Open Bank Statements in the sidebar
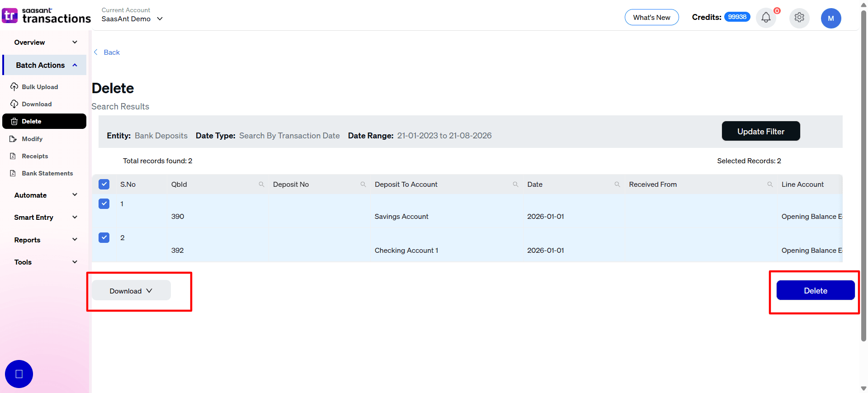The height and width of the screenshot is (393, 868). (x=47, y=173)
